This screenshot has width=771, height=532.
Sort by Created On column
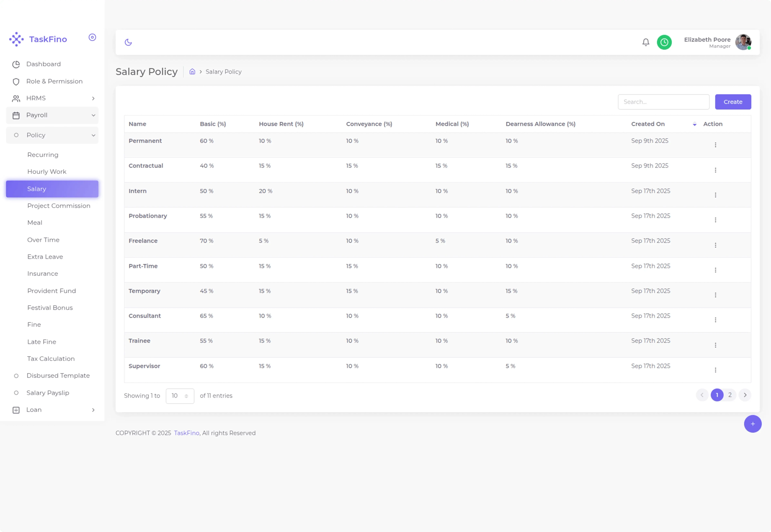(648, 124)
